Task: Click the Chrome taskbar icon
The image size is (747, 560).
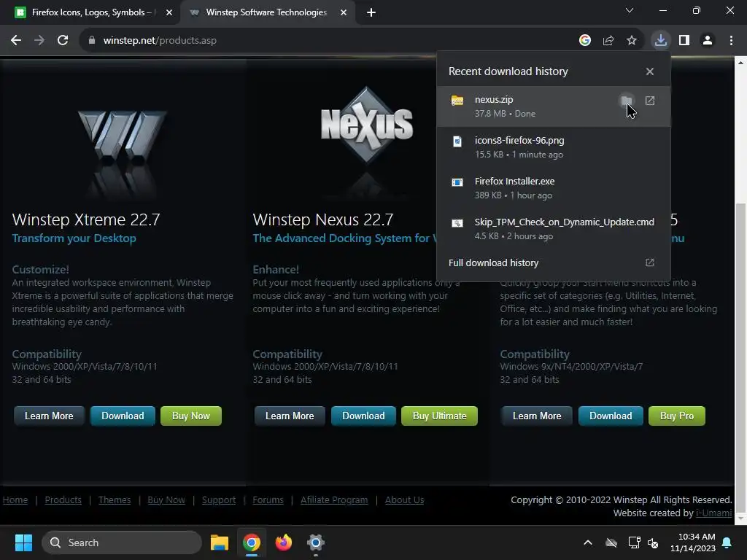Action: 252,542
